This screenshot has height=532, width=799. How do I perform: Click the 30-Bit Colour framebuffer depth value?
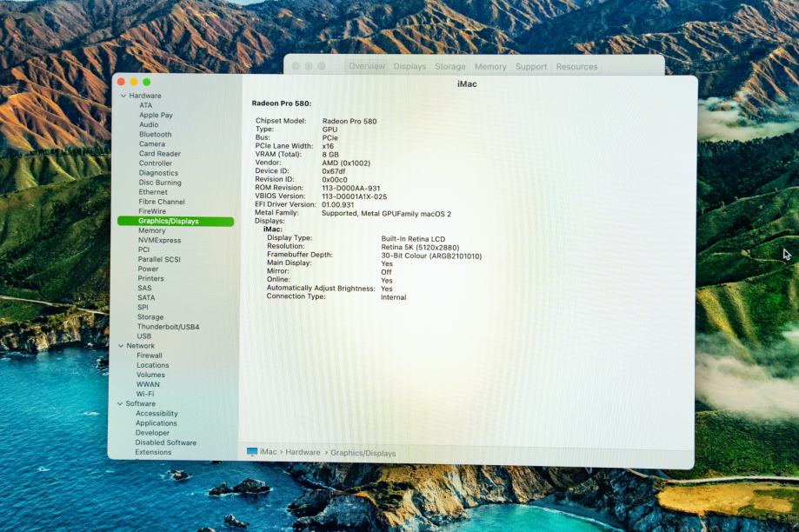pyautogui.click(x=431, y=256)
